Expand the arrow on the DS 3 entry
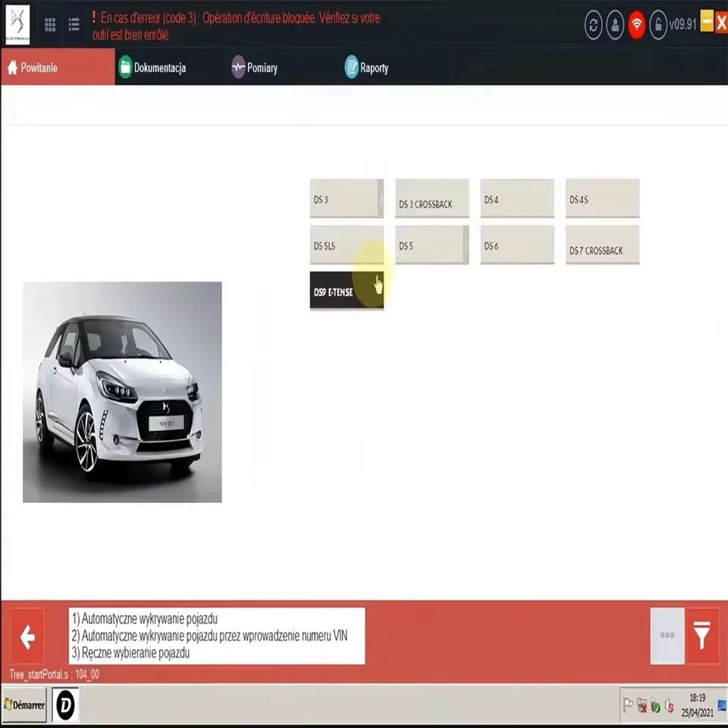The height and width of the screenshot is (728, 728). (x=380, y=198)
